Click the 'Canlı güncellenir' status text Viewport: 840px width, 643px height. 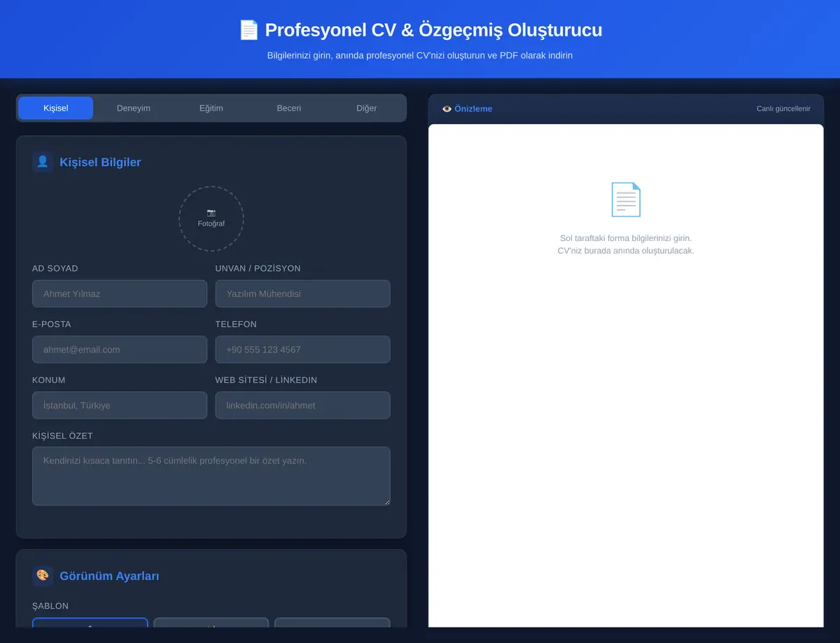[x=783, y=109]
